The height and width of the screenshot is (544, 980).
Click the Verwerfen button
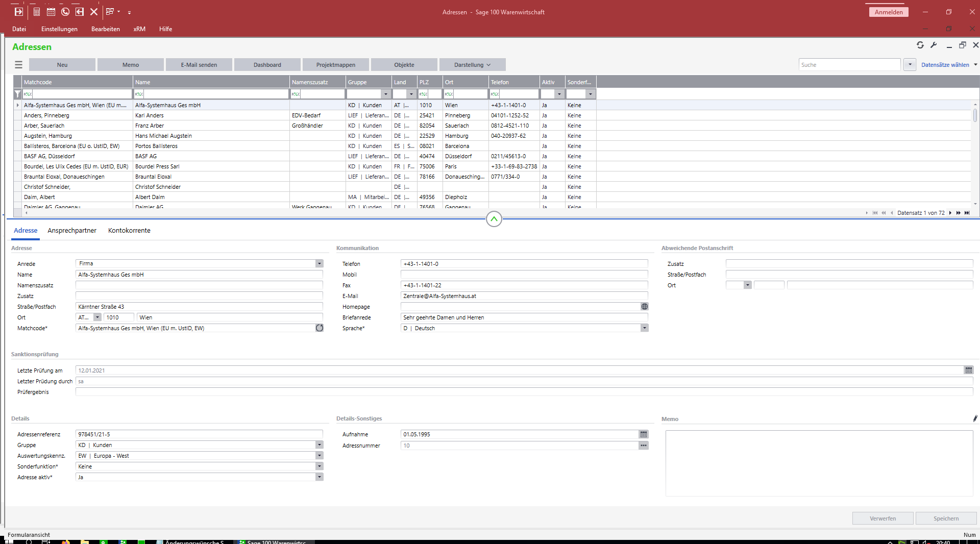(x=883, y=518)
